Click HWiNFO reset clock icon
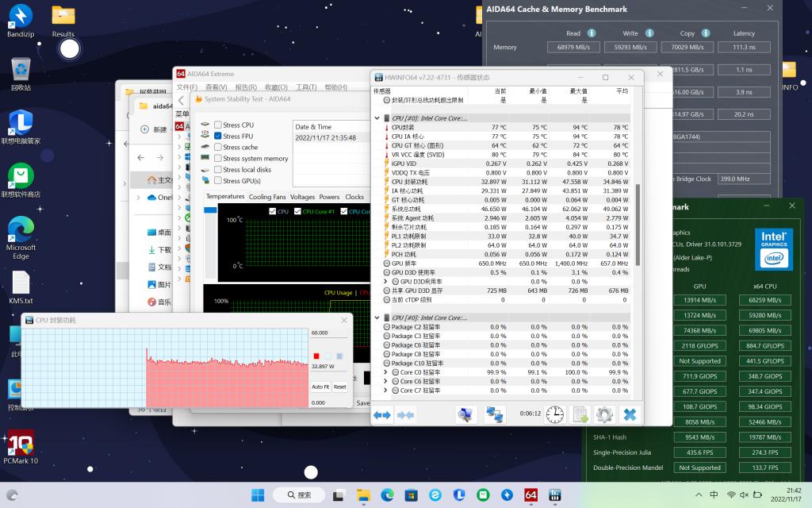 [x=555, y=414]
